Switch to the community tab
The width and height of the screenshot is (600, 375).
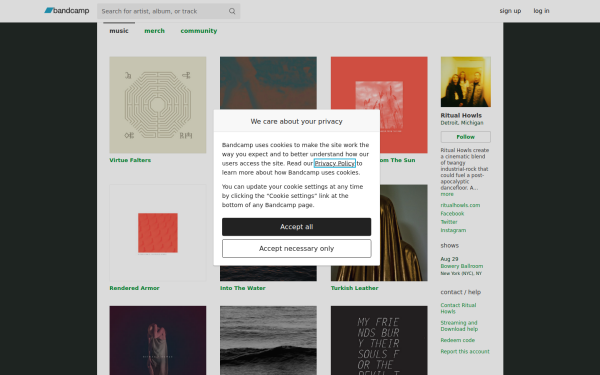click(x=199, y=31)
